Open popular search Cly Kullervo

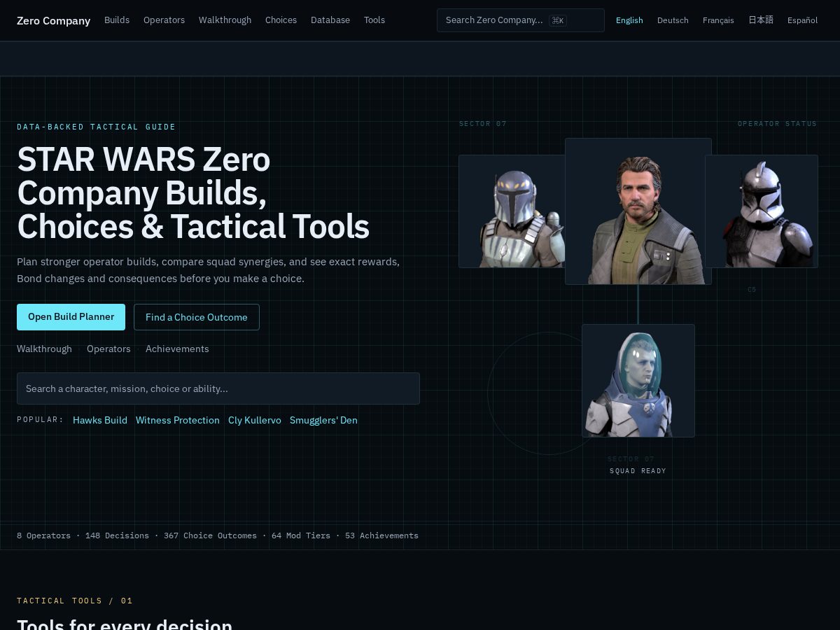click(255, 420)
